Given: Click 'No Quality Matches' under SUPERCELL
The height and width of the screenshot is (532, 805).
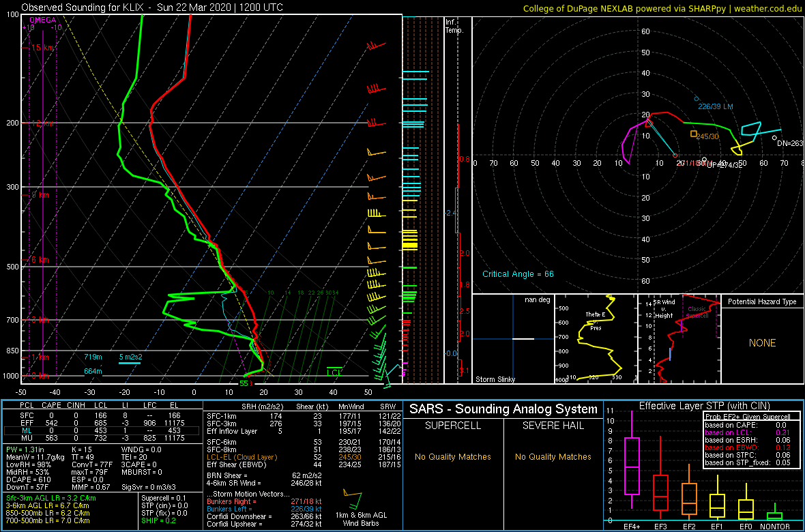Looking at the screenshot, I should click(x=452, y=456).
